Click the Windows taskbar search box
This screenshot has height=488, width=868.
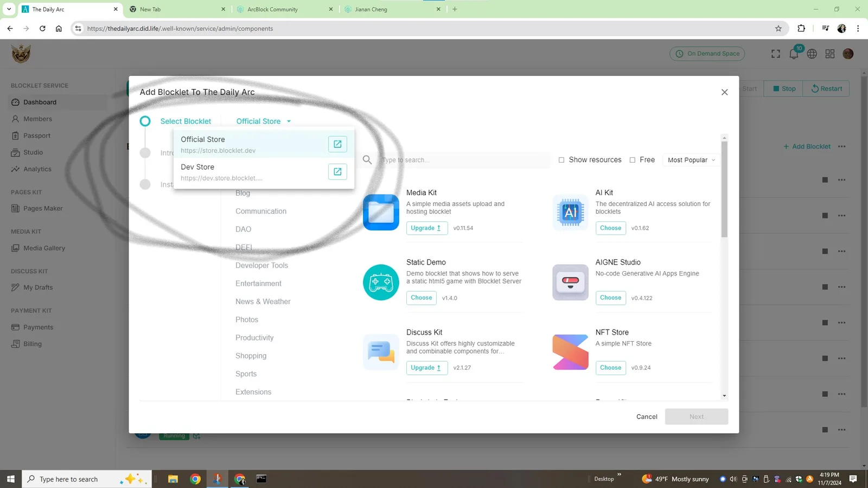point(86,479)
